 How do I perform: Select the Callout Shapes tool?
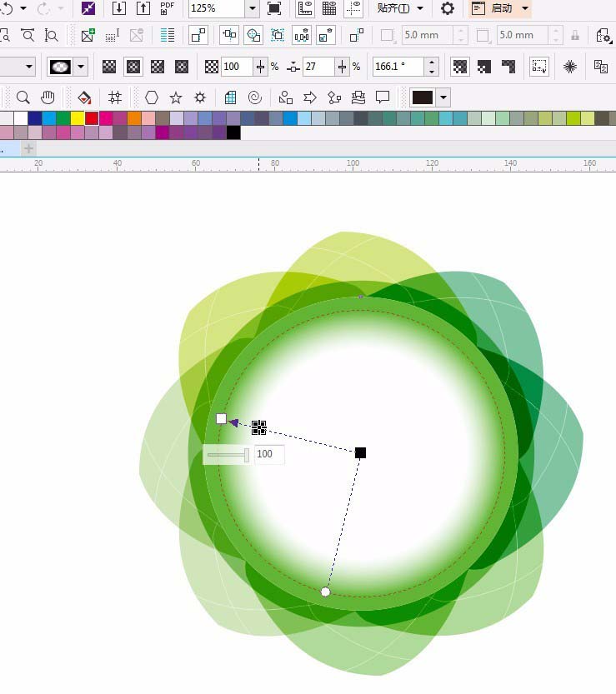pyautogui.click(x=382, y=97)
